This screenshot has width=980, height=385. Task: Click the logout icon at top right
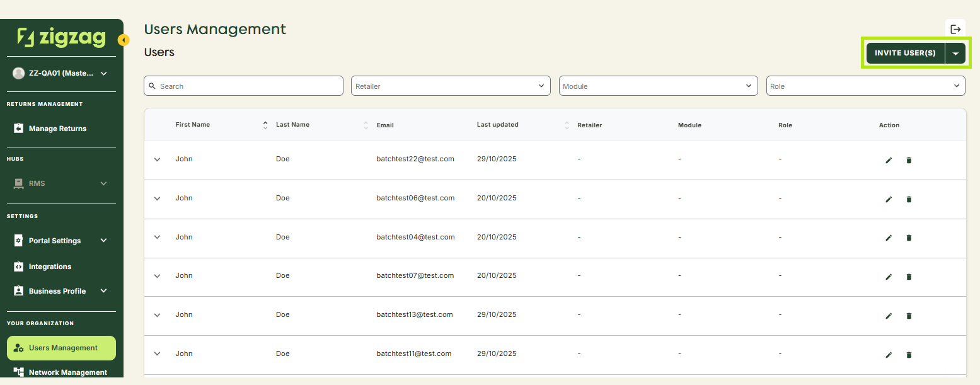[x=955, y=29]
